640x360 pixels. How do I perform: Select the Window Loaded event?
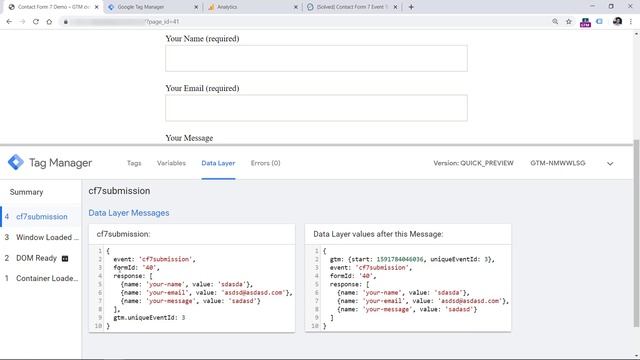click(x=41, y=237)
